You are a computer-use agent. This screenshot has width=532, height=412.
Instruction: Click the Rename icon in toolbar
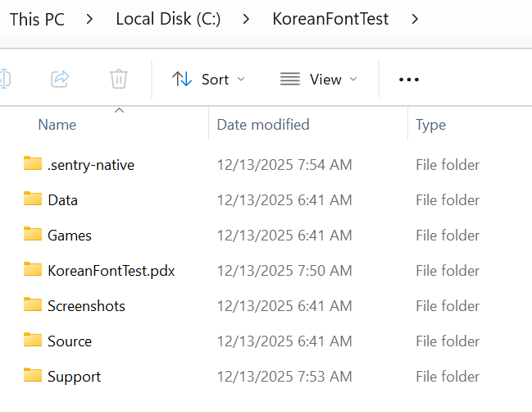pyautogui.click(x=3, y=79)
